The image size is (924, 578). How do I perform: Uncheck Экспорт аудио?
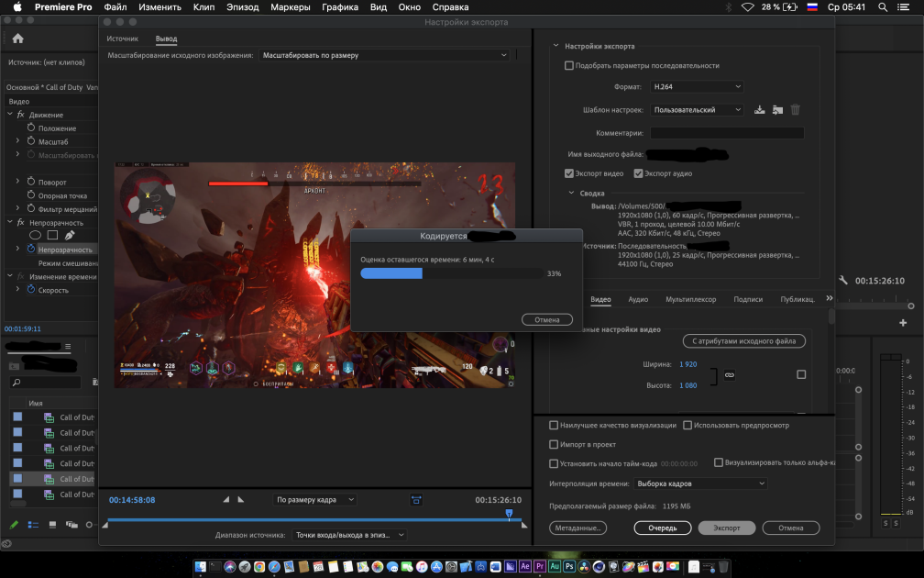638,173
